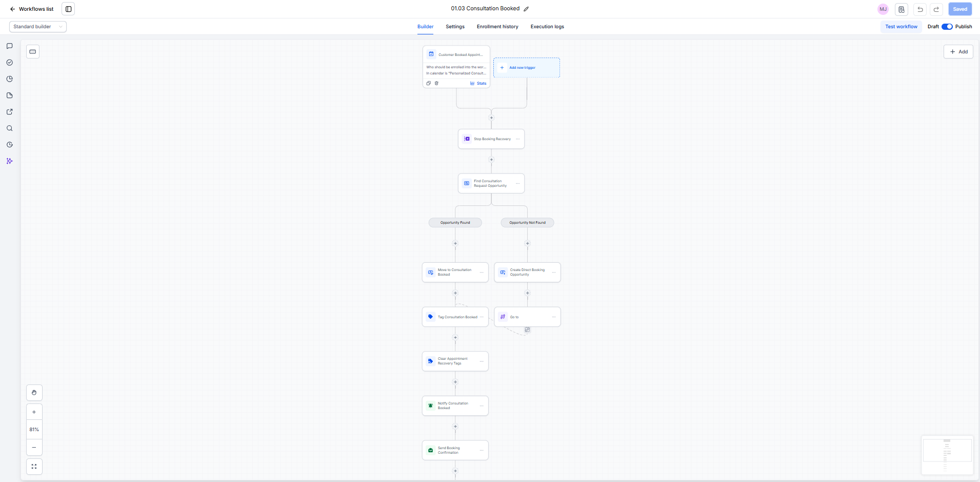Open options for the Go to node
This screenshot has height=482, width=980.
(x=554, y=317)
